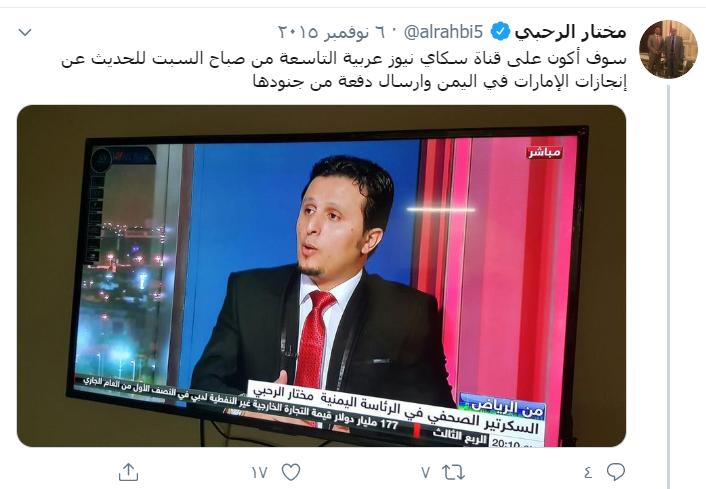Click the vertical thread line under avatar
The width and height of the screenshot is (706, 489).
click(669, 286)
